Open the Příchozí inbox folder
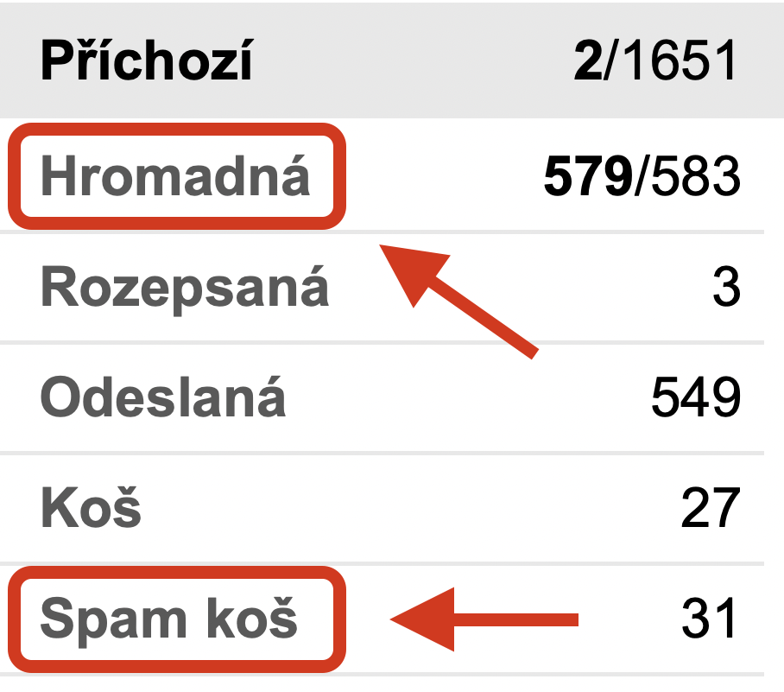Screen dimensions: 784x692 coord(147,63)
